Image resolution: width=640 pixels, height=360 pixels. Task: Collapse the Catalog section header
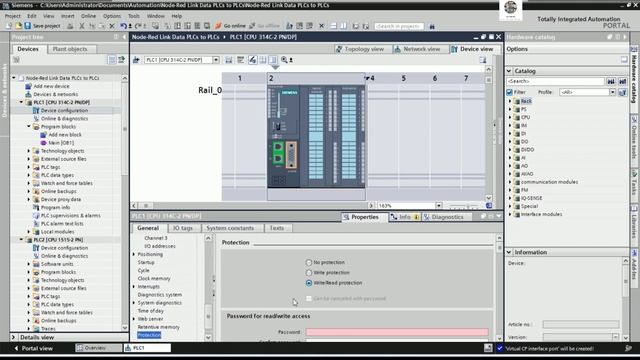(509, 71)
